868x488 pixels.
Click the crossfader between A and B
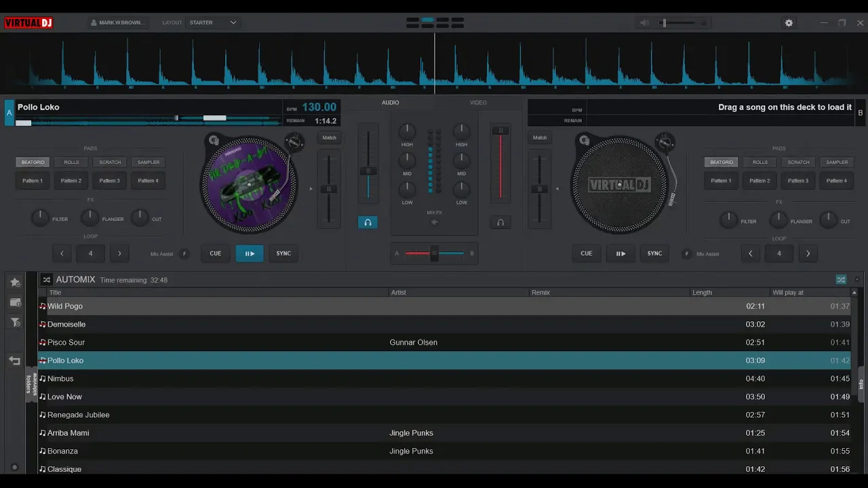435,253
